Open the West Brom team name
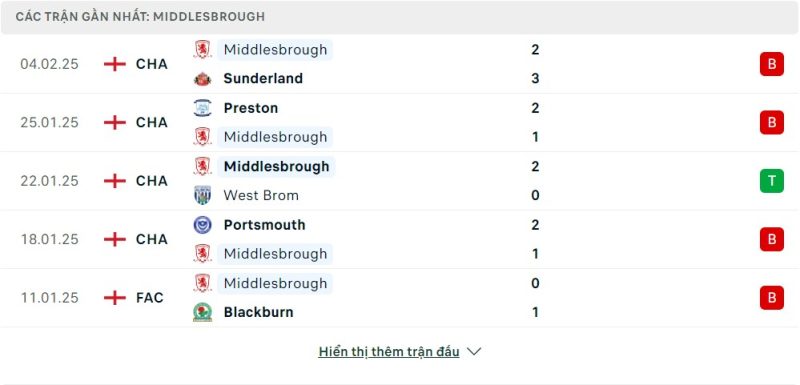 (261, 195)
